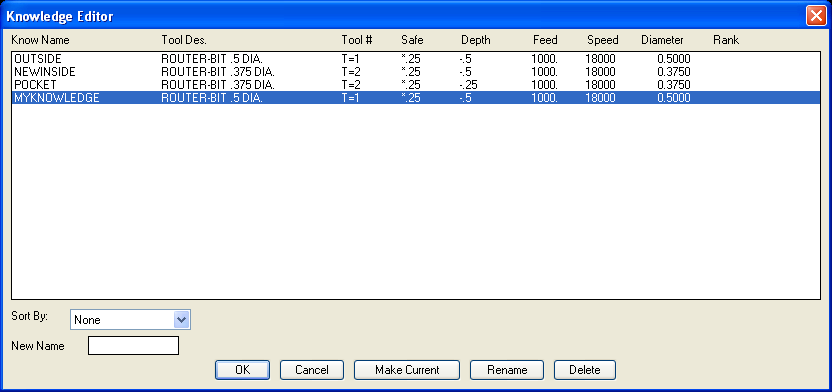Click the Diameter column header
Image resolution: width=832 pixels, height=392 pixels.
pos(662,40)
